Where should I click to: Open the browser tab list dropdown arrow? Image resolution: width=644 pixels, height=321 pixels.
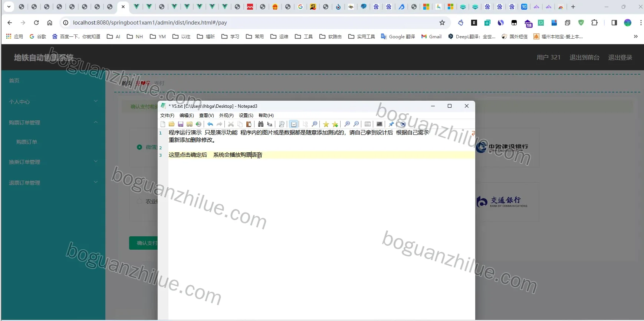tap(9, 7)
